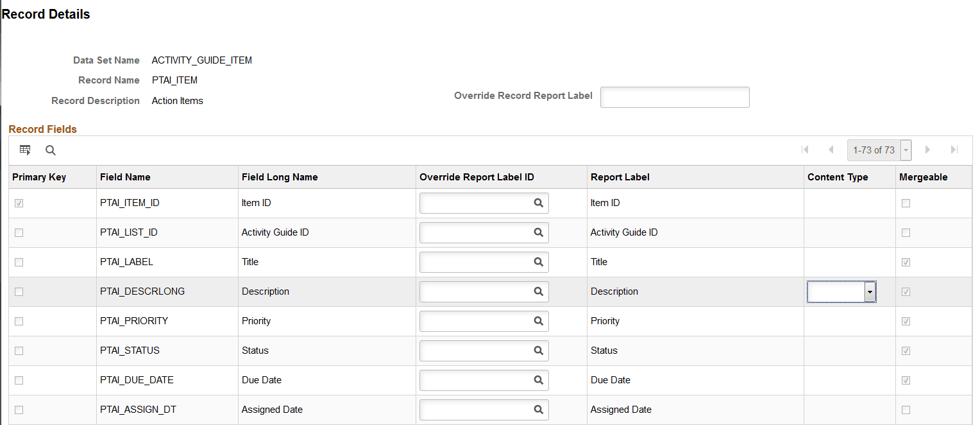
Task: Toggle the Mergeable checkbox for PTAI_ASSIGN_DT
Action: [906, 410]
